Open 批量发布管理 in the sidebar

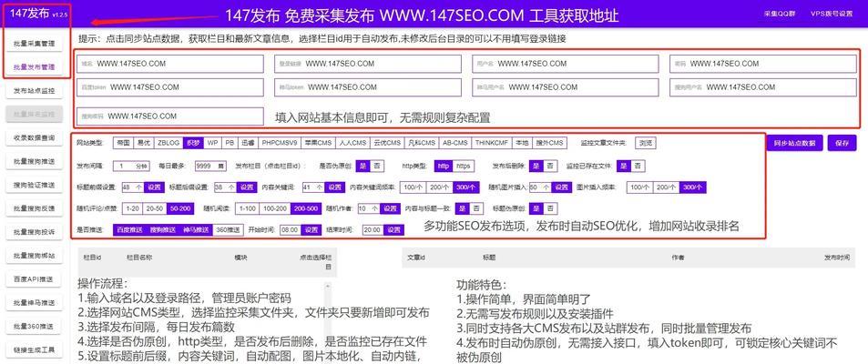point(35,66)
